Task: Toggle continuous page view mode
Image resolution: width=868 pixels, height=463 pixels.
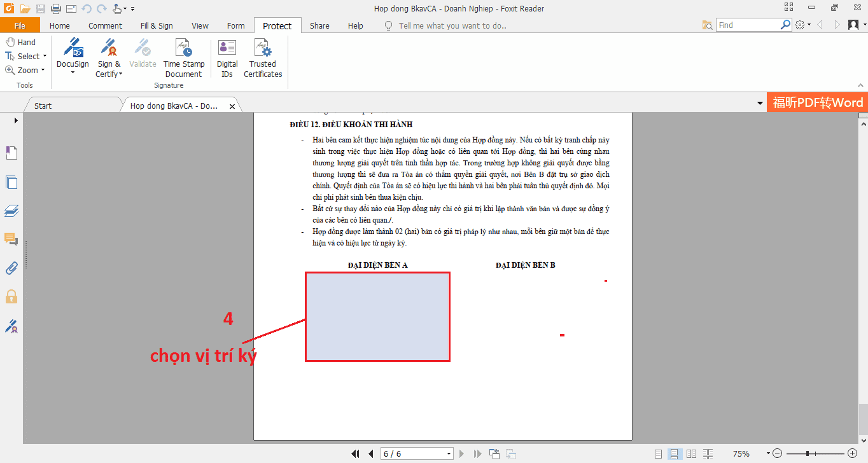Action: coord(675,453)
